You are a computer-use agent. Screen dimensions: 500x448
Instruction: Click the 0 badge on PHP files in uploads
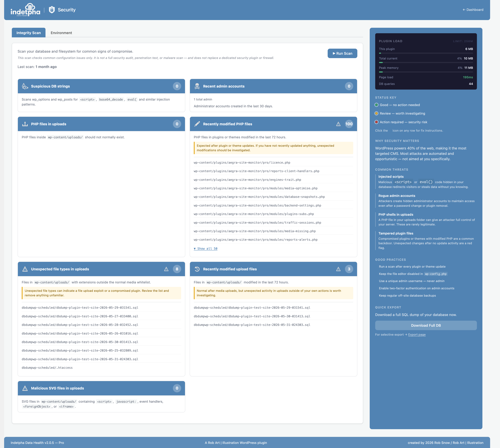[x=177, y=124]
